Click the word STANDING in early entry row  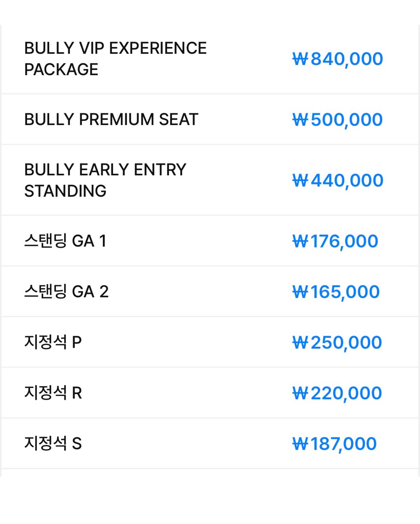click(x=65, y=191)
